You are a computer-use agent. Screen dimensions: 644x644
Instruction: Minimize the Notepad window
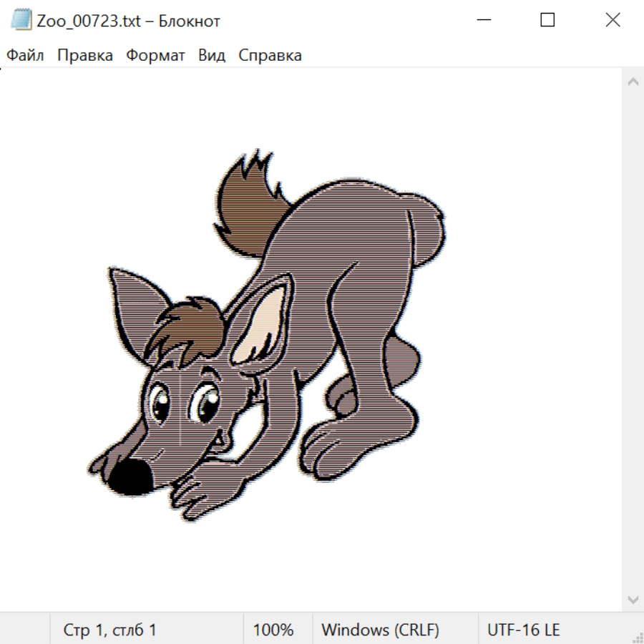[x=482, y=20]
